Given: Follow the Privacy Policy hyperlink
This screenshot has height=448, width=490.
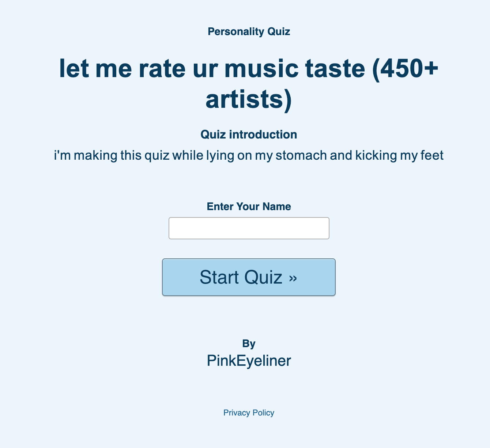Looking at the screenshot, I should 249,413.
